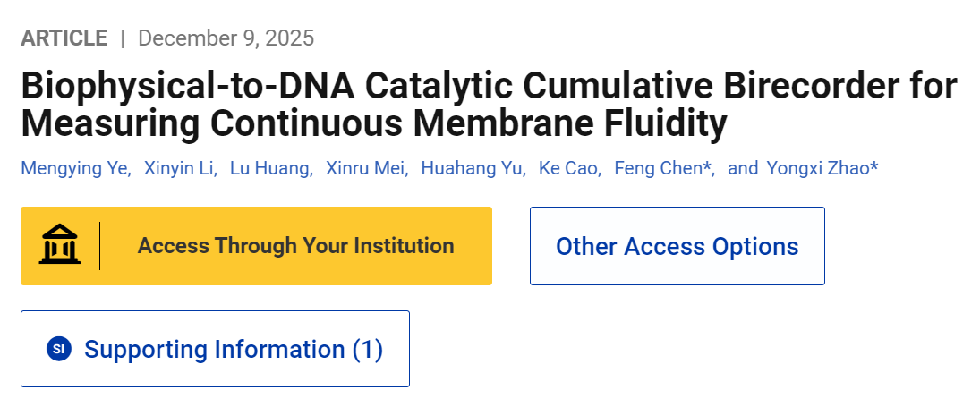Click the December 9, 2025 date
Screen dimensions: 980x407
pyautogui.click(x=226, y=38)
